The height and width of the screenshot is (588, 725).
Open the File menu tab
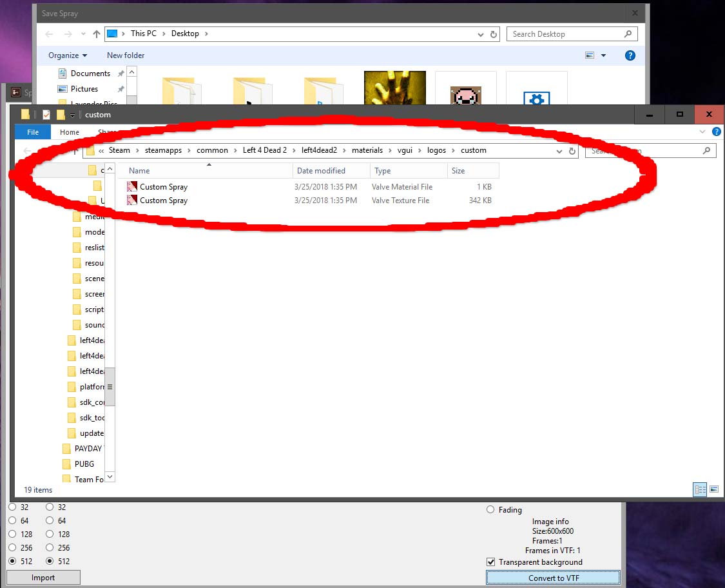pyautogui.click(x=33, y=132)
